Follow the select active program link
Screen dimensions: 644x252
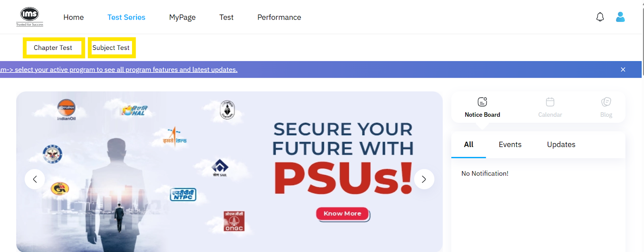point(121,70)
